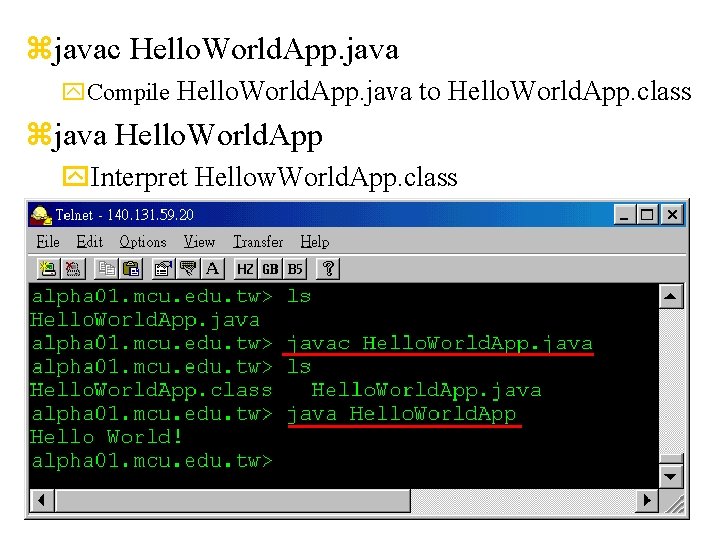Click the vertical scrollbar up arrow

(670, 296)
